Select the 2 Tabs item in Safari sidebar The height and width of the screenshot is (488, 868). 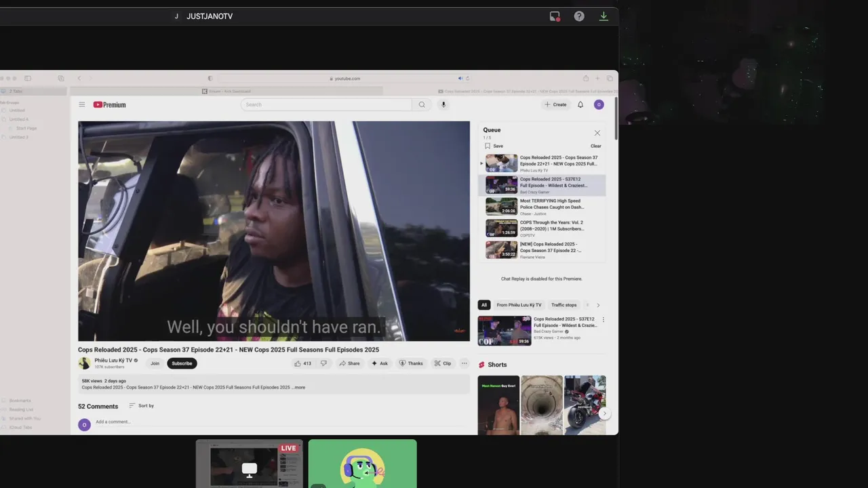[x=34, y=91]
